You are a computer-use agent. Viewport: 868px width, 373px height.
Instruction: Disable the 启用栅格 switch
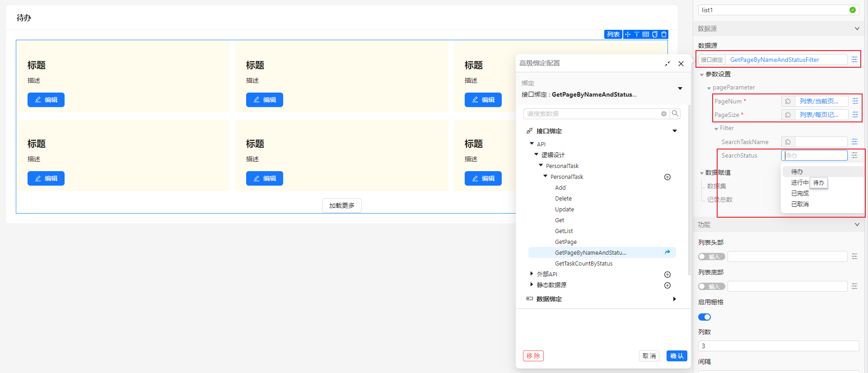pos(705,317)
